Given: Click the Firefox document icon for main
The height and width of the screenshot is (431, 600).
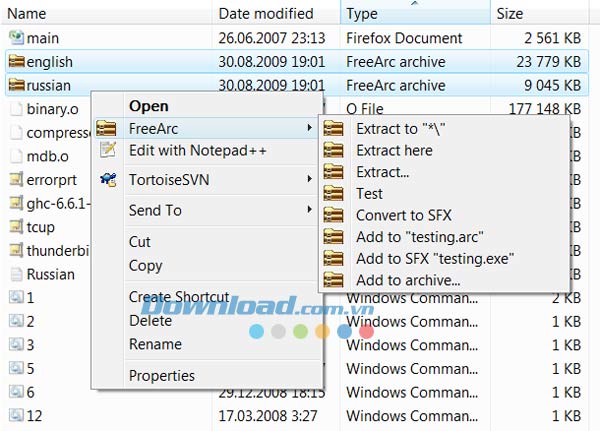Looking at the screenshot, I should (16, 38).
